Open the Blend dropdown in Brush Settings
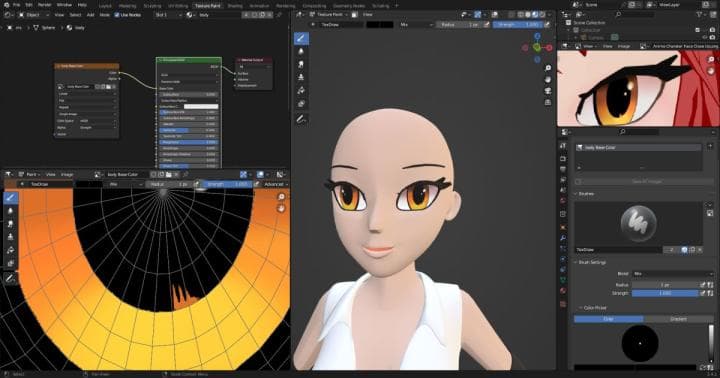The height and width of the screenshot is (378, 720). tap(673, 274)
